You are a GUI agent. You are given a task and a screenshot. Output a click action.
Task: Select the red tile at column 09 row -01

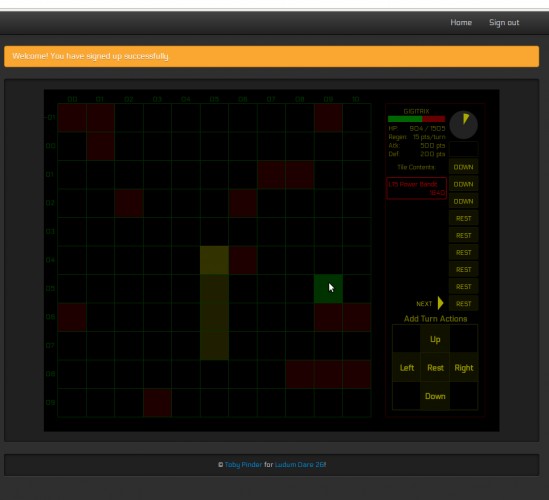pos(328,118)
